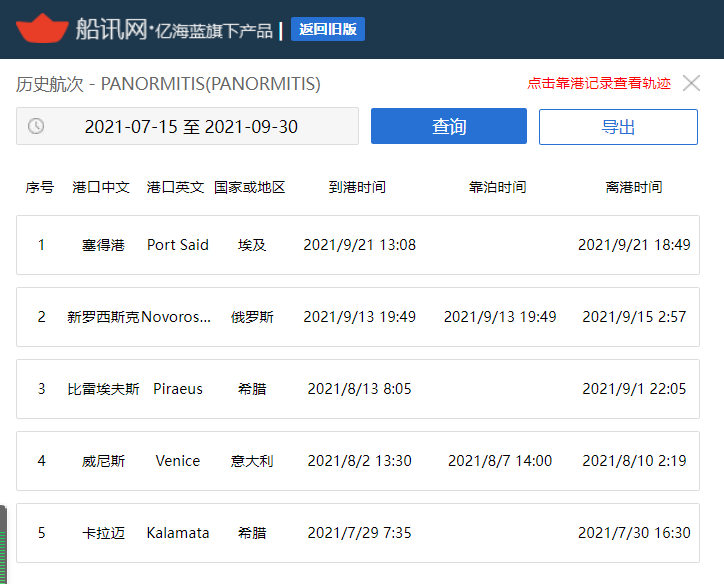Click the 新罗西斯克 port name
This screenshot has width=724, height=584.
103,317
